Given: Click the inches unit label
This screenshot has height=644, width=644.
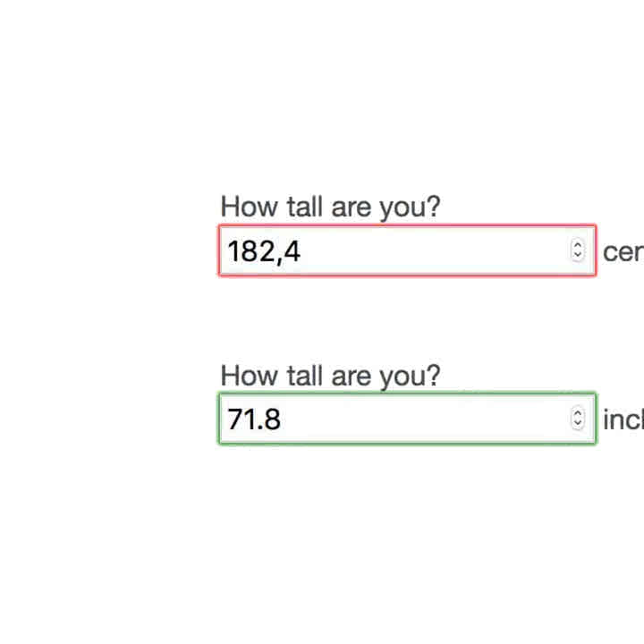Looking at the screenshot, I should [x=623, y=419].
